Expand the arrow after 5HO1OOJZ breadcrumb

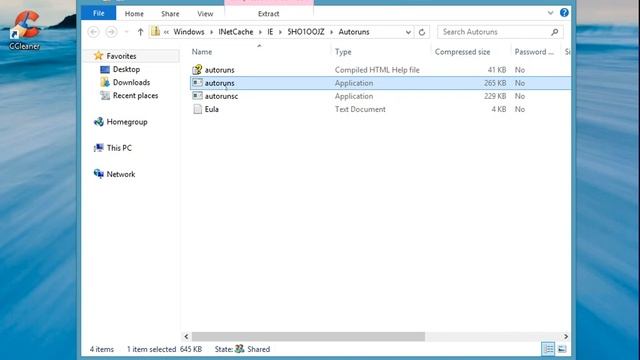pos(331,32)
